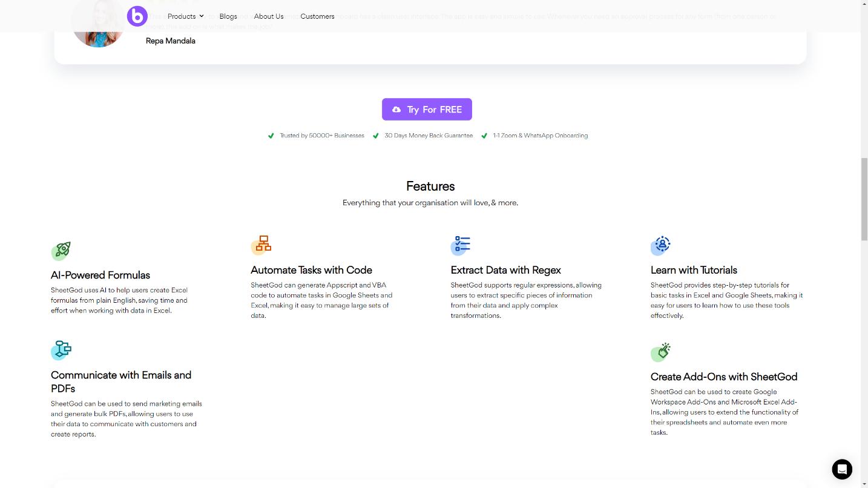The image size is (868, 488).
Task: Click the 'Automate Tasks with Code' heading
Action: (312, 270)
